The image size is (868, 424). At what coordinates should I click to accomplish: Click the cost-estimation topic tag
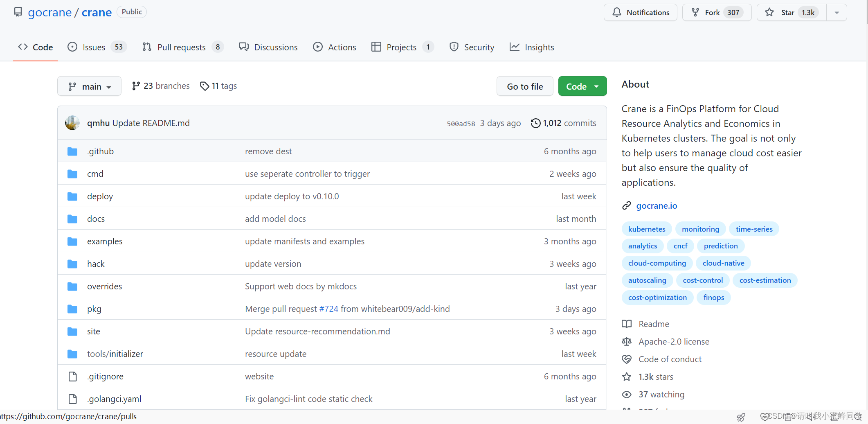pyautogui.click(x=765, y=280)
